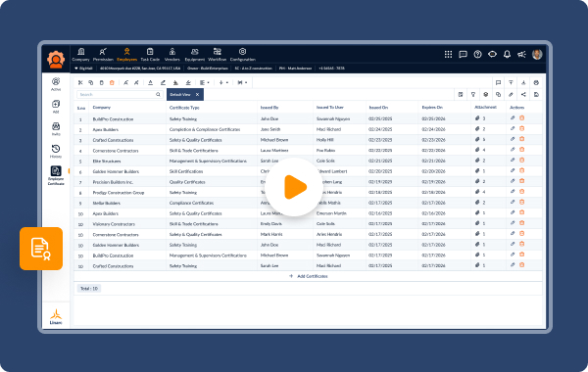Open the Configuration module
Viewport: 588px width, 372px height.
(x=243, y=54)
